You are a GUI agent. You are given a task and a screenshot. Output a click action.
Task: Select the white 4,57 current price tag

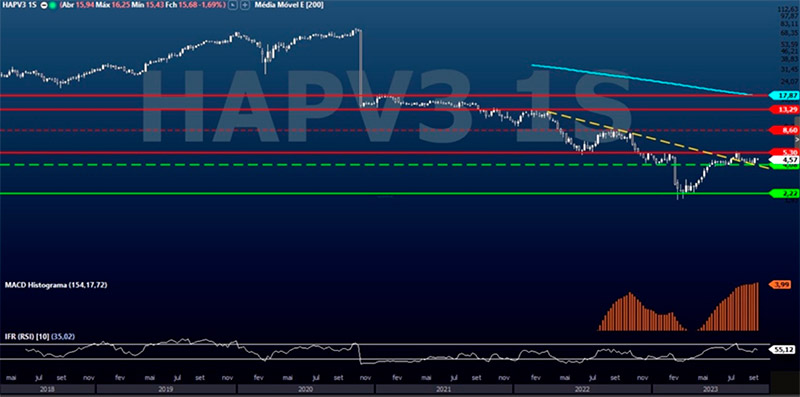(x=785, y=160)
